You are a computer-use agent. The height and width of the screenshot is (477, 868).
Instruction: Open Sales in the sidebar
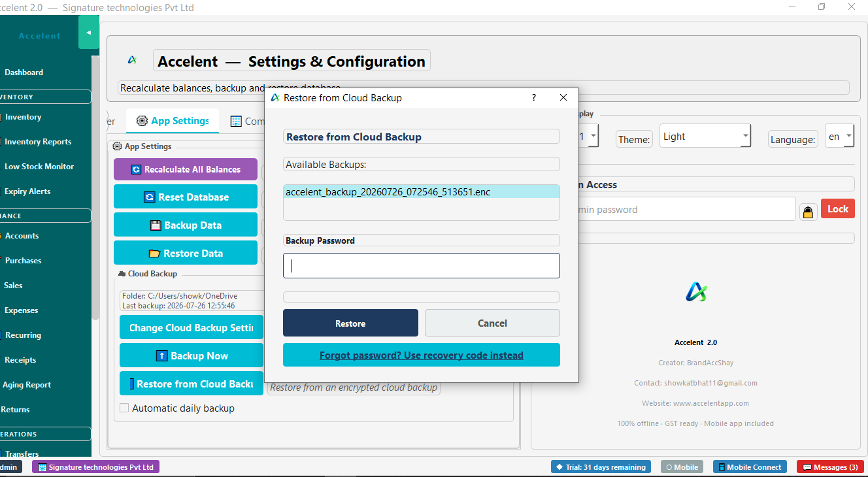pos(13,286)
